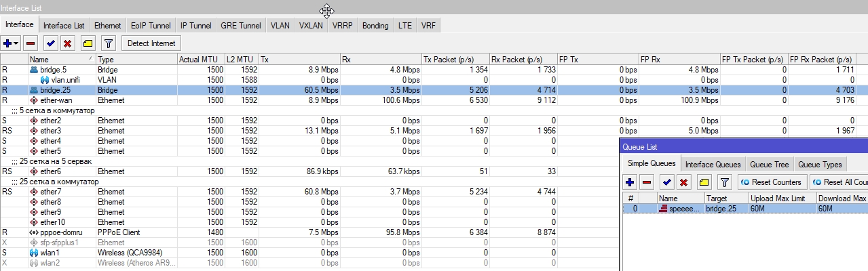
Task: Click the yellow Comment button in Queue List
Action: click(704, 182)
